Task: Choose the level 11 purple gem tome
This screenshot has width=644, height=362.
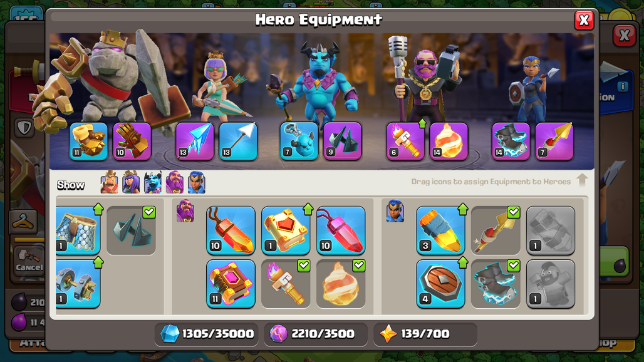Action: (x=231, y=284)
